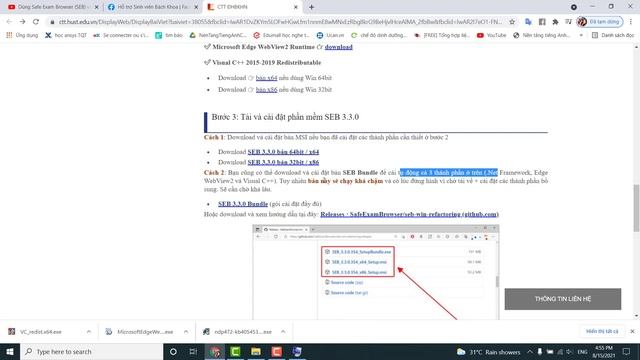Click the Type here to search box
Viewport: 640px width, 360px height.
click(91, 351)
